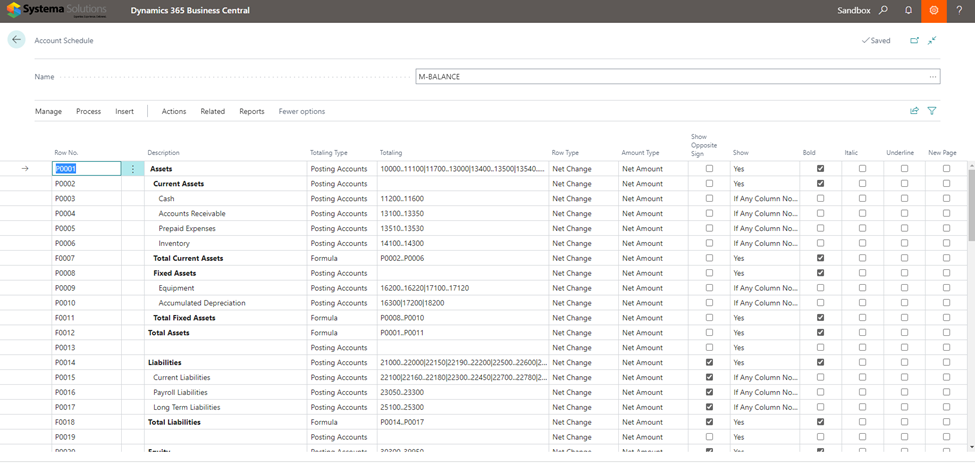This screenshot has width=975, height=463.
Task: Uncheck Show Opposite Sign for Liabilities
Action: pos(710,362)
